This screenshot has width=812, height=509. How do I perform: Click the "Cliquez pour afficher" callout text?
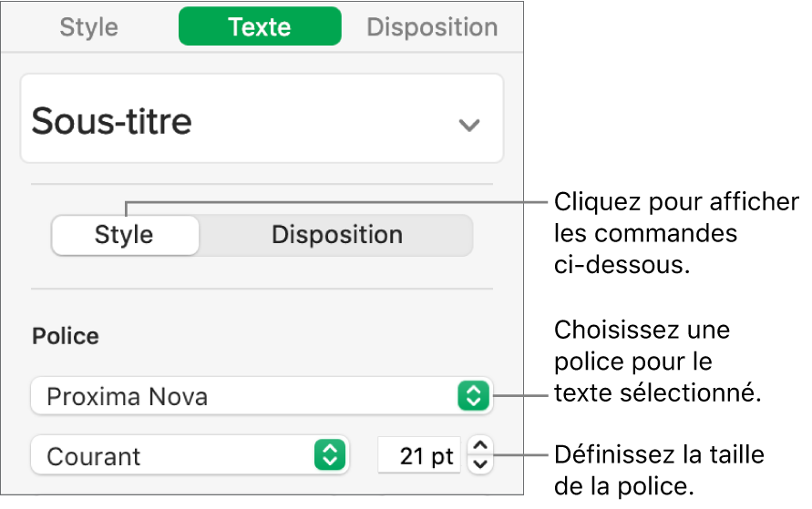[674, 202]
